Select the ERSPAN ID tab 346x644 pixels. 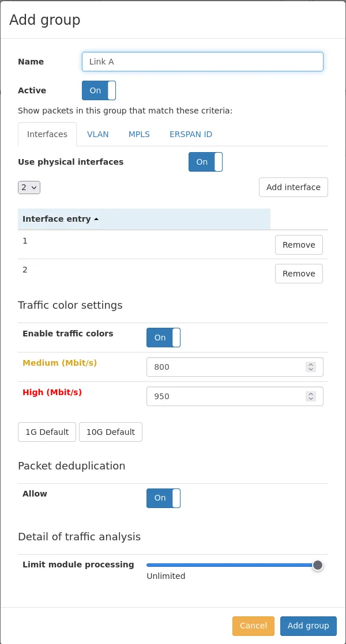[x=191, y=134]
